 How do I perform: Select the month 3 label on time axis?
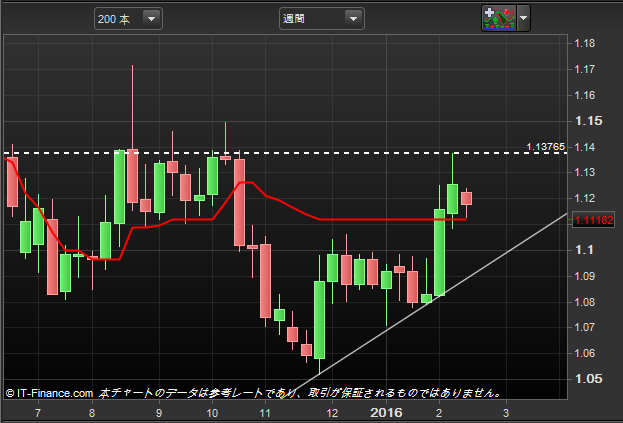coord(506,413)
